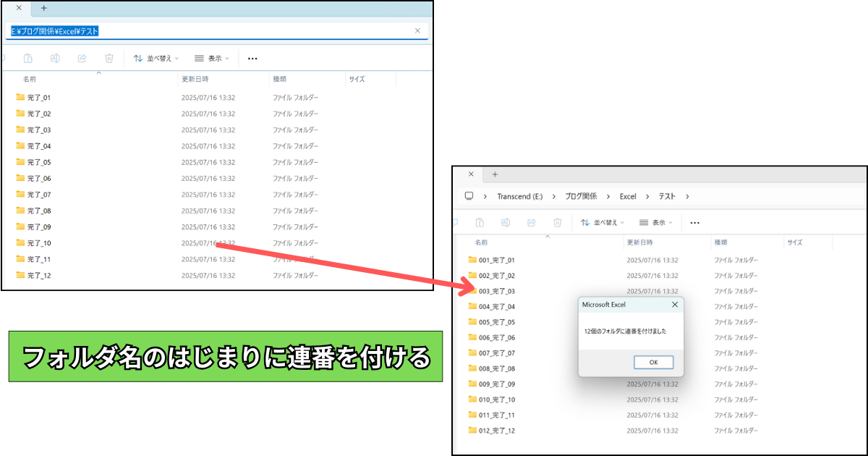This screenshot has height=456, width=868.
Task: Click share icon in right Explorer toolbar
Action: [x=532, y=223]
